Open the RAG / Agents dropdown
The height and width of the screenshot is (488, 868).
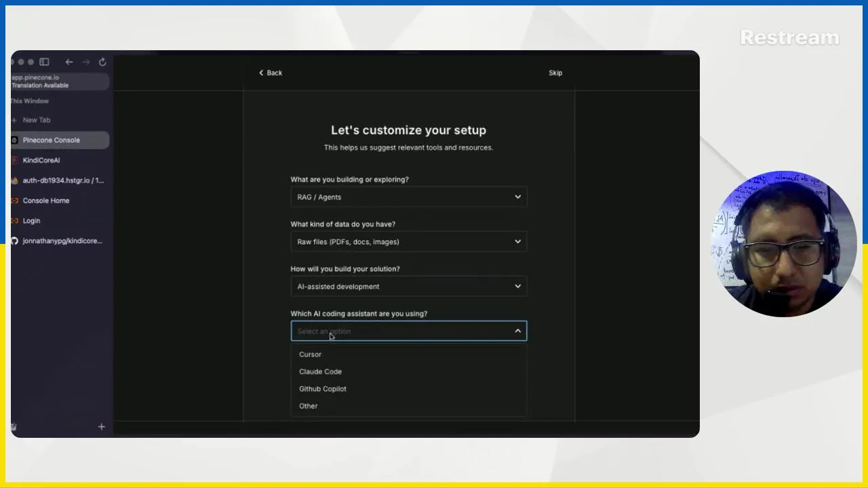pyautogui.click(x=409, y=197)
